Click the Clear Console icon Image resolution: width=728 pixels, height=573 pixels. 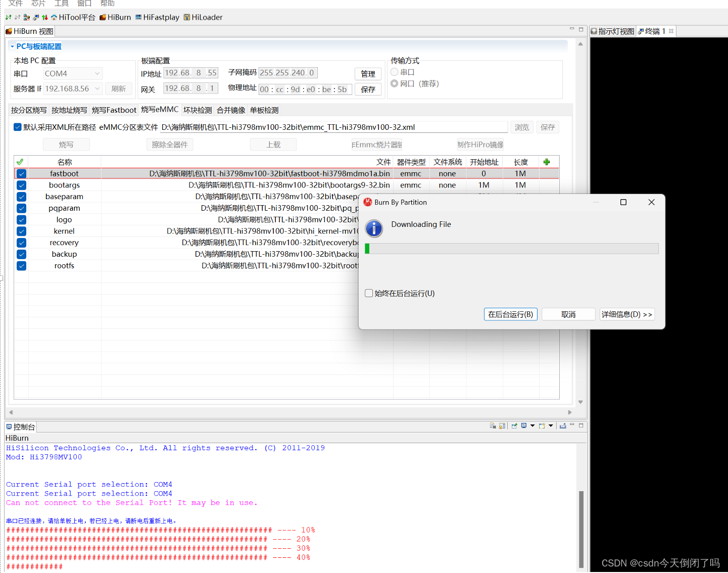click(x=493, y=426)
